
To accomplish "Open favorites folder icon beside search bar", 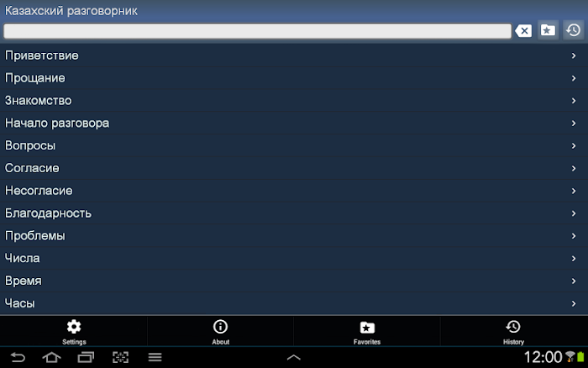I will (x=548, y=30).
